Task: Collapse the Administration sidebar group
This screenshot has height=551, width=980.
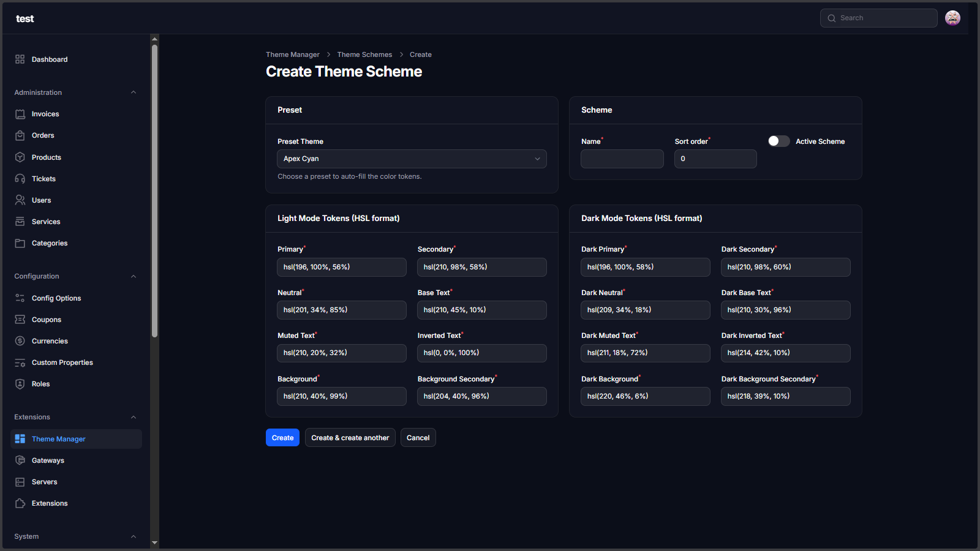Action: point(134,92)
